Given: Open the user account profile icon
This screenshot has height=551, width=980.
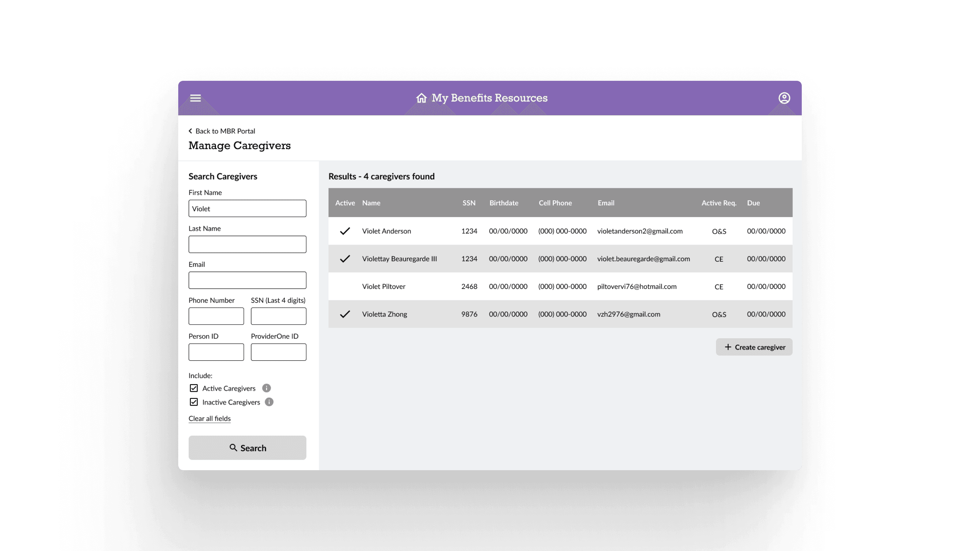Looking at the screenshot, I should [x=784, y=98].
